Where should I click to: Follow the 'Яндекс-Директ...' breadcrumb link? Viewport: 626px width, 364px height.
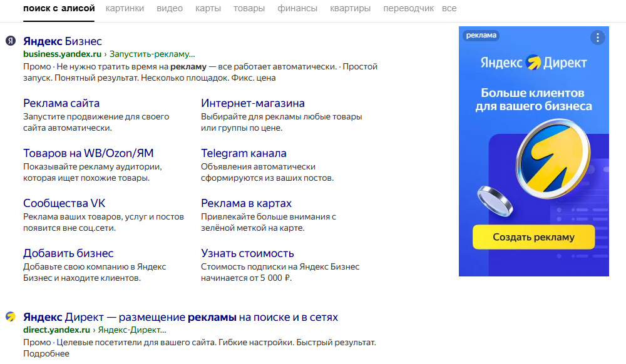click(x=132, y=330)
